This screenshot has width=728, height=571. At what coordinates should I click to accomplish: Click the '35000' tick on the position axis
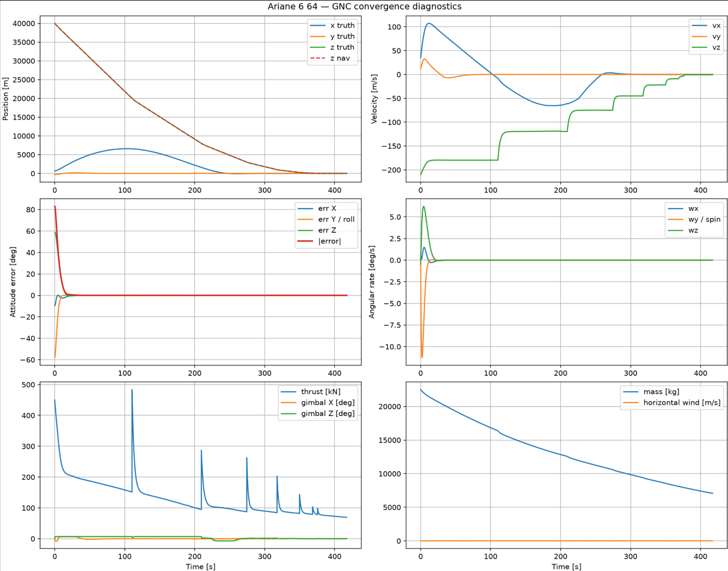coord(24,42)
